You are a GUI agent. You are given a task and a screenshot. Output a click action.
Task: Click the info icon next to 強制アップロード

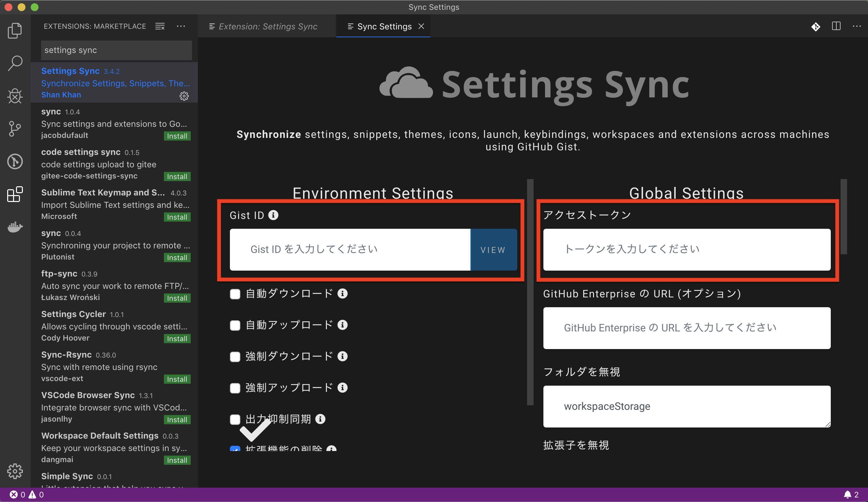(342, 388)
